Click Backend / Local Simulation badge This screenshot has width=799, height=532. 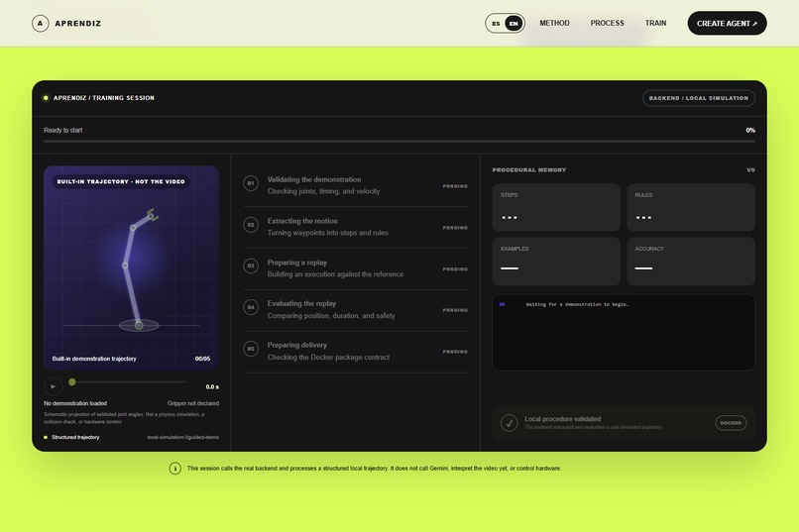[699, 98]
